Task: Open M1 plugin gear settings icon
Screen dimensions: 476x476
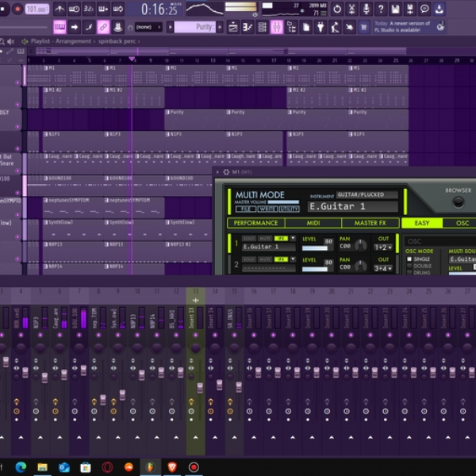Action: 226,172
